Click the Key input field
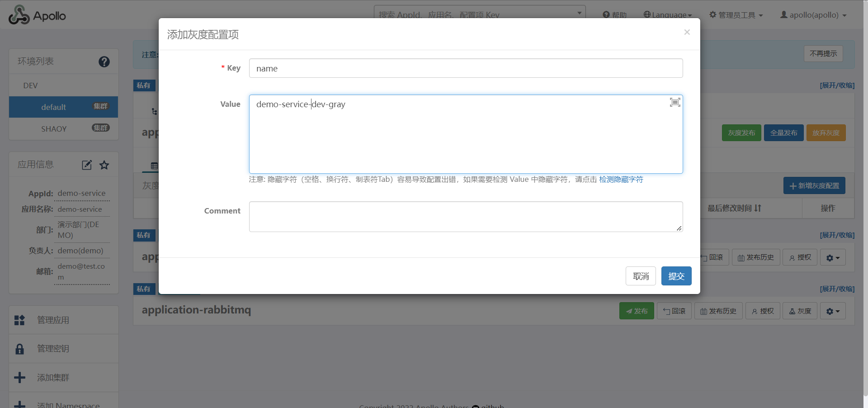 tap(466, 68)
